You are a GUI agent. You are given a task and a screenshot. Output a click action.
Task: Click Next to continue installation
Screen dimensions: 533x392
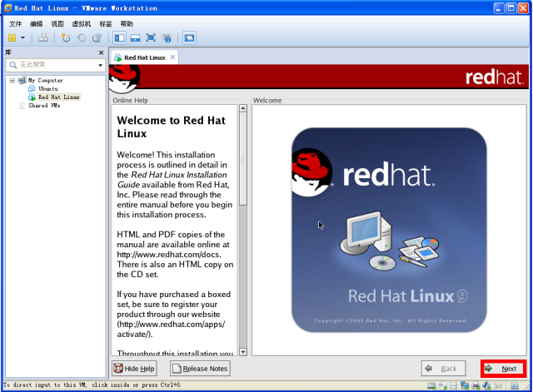pyautogui.click(x=503, y=369)
